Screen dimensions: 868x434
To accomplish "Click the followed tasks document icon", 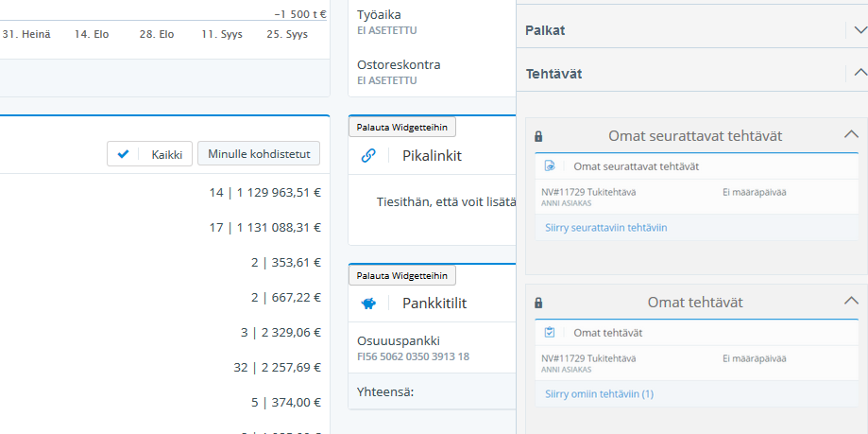I will pyautogui.click(x=550, y=166).
